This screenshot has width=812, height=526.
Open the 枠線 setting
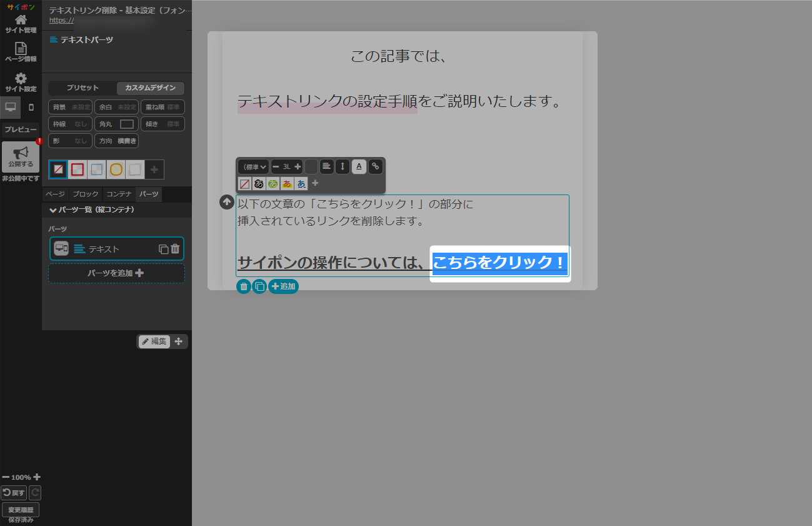click(x=70, y=124)
